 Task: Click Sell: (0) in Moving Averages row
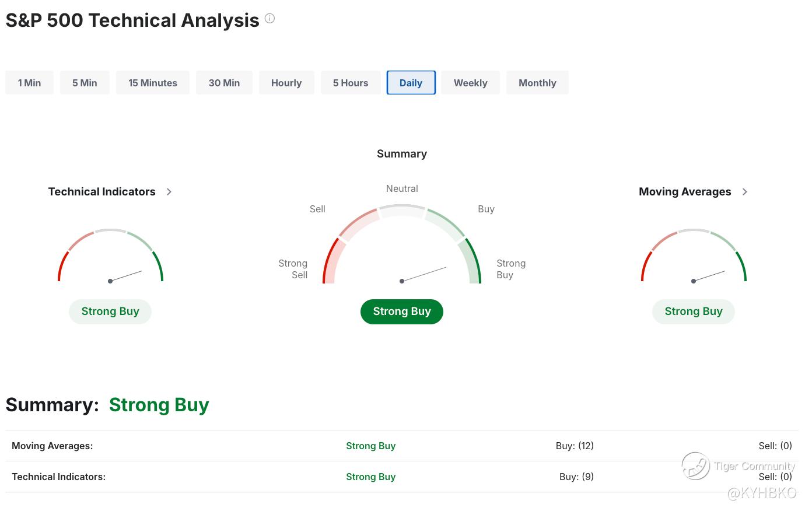point(775,446)
